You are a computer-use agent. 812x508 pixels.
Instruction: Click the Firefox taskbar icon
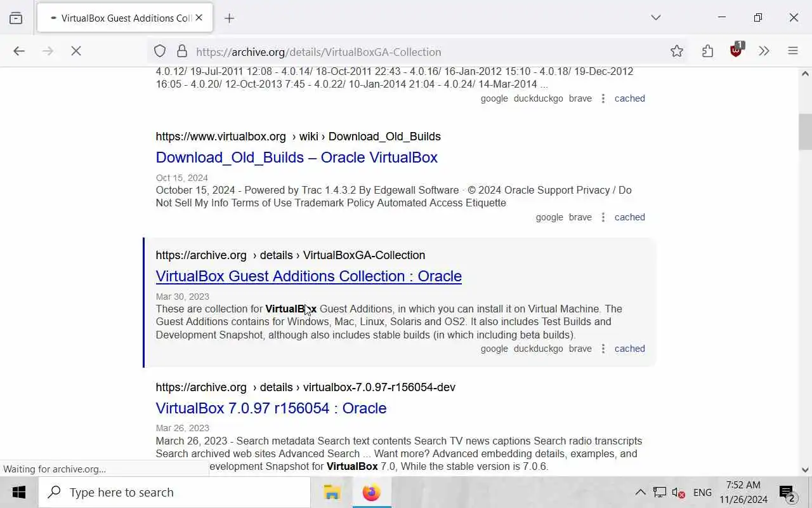click(x=372, y=492)
